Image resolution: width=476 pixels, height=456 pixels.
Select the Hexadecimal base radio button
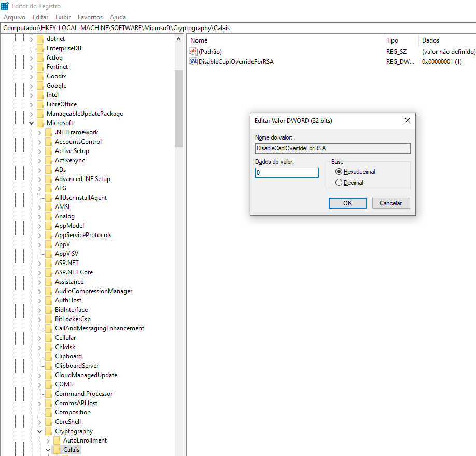[339, 172]
